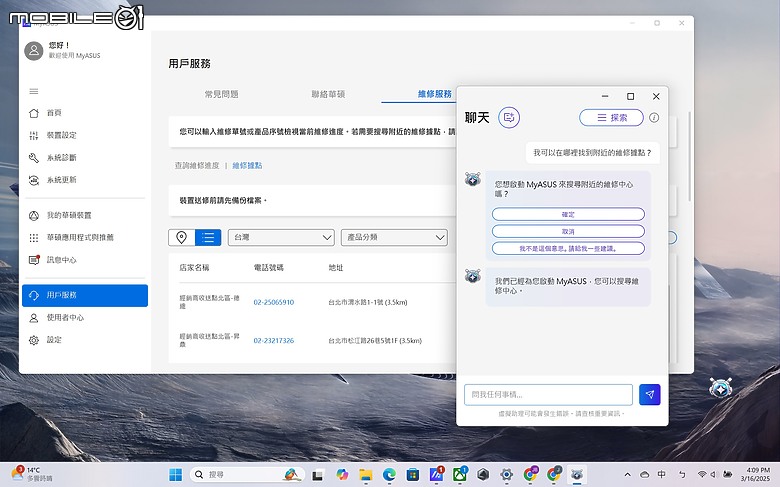Click address 台北市濟水路1-1號
The width and height of the screenshot is (780, 487).
(x=368, y=302)
